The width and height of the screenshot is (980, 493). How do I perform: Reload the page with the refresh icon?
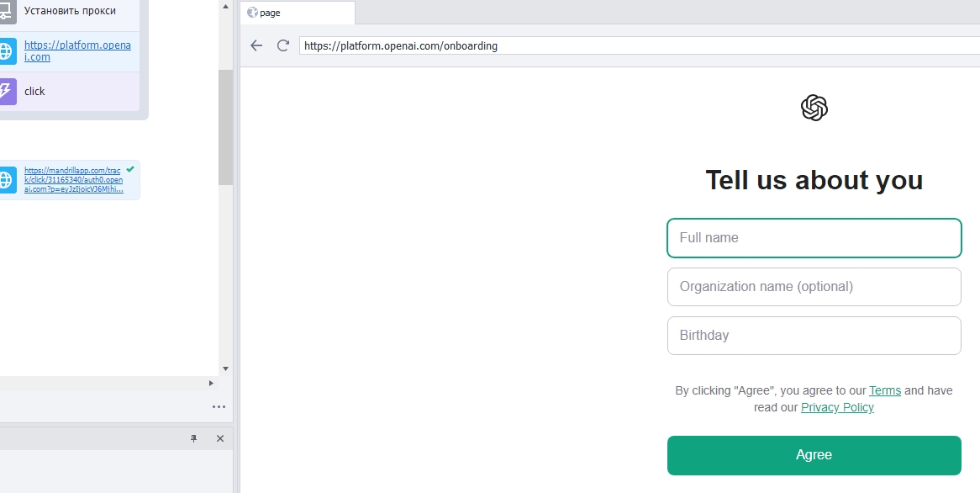pyautogui.click(x=283, y=45)
